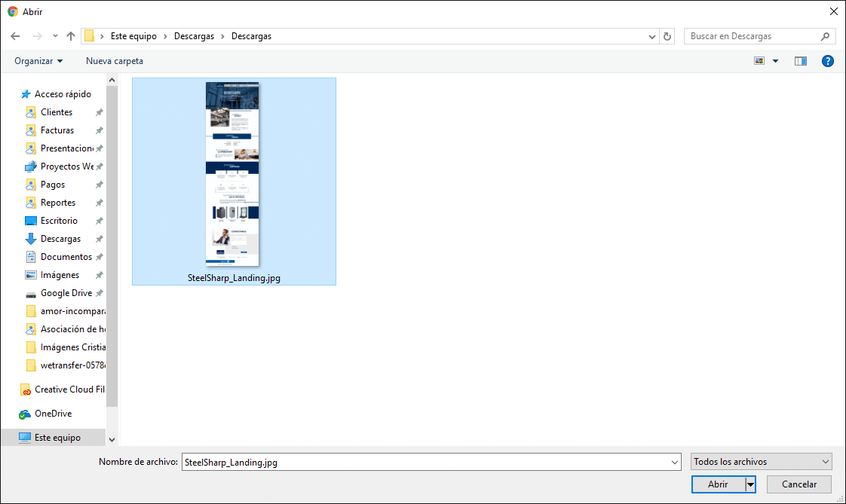Open Proyectos Web sidebar folder

[x=67, y=166]
